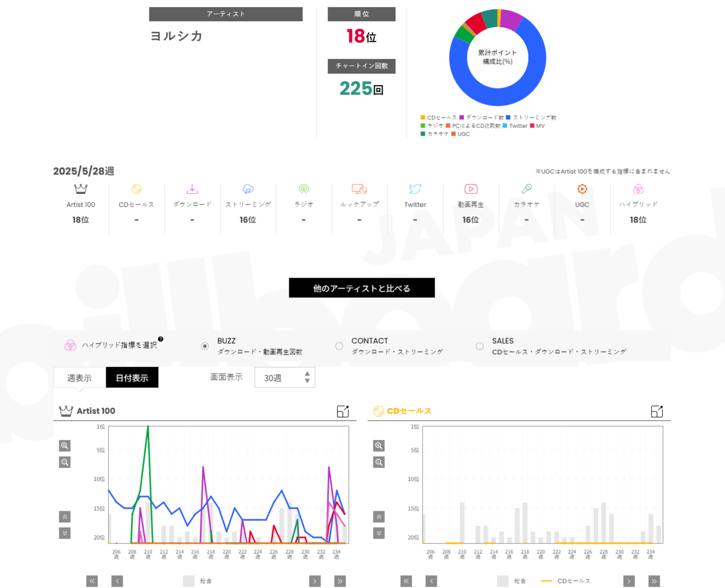This screenshot has width=725, height=588.
Task: Click the ヨルシカ artist name
Action: point(176,36)
